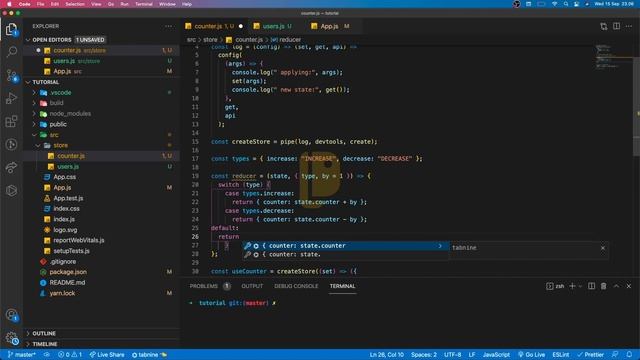Close the bottom panel
This screenshot has height=360, width=640.
(629, 286)
